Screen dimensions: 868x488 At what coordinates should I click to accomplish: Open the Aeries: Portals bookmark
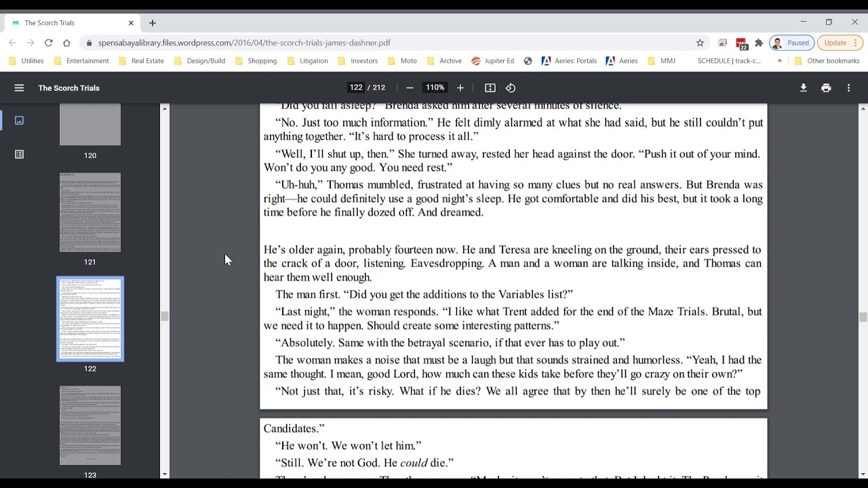[x=570, y=61]
